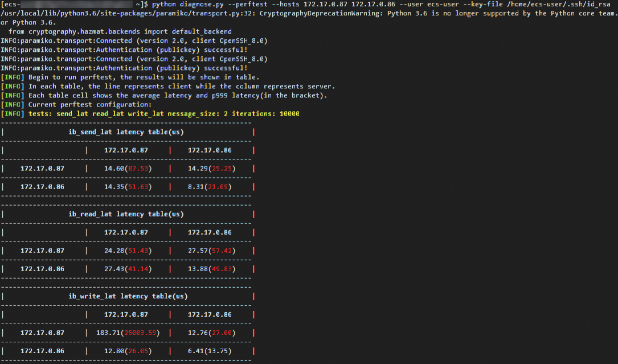This screenshot has width=618, height=364.
Task: Select the 14.60(87.53) send latency cell
Action: 126,168
